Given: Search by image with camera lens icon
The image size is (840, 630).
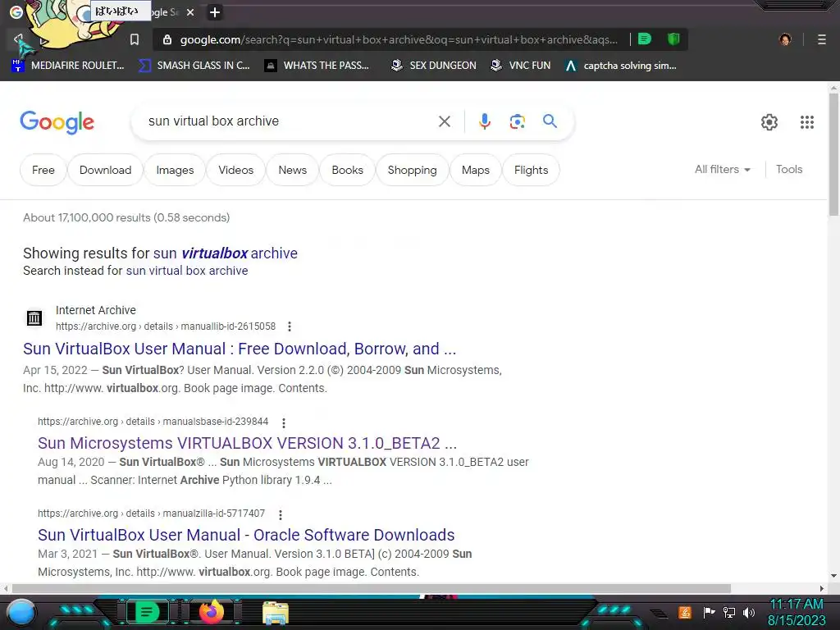Looking at the screenshot, I should tap(517, 121).
